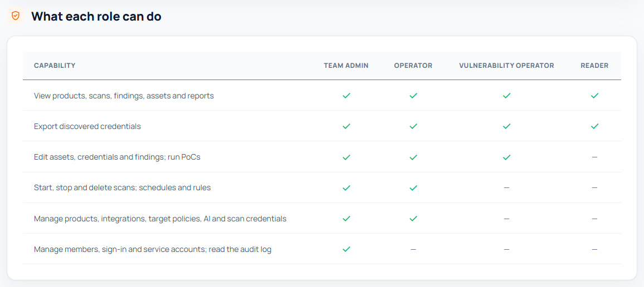The width and height of the screenshot is (644, 287).
Task: Click Operator checkmark for Export discovered credentials
Action: (x=413, y=126)
